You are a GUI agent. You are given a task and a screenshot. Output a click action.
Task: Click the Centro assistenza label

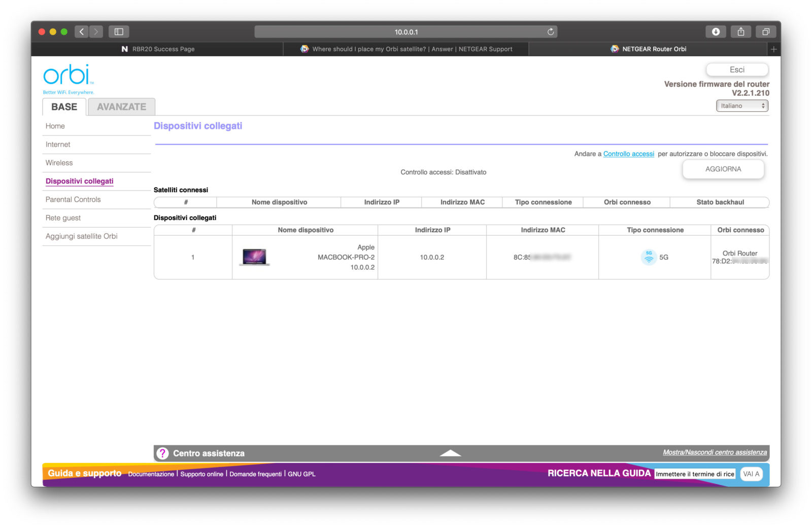coord(209,453)
